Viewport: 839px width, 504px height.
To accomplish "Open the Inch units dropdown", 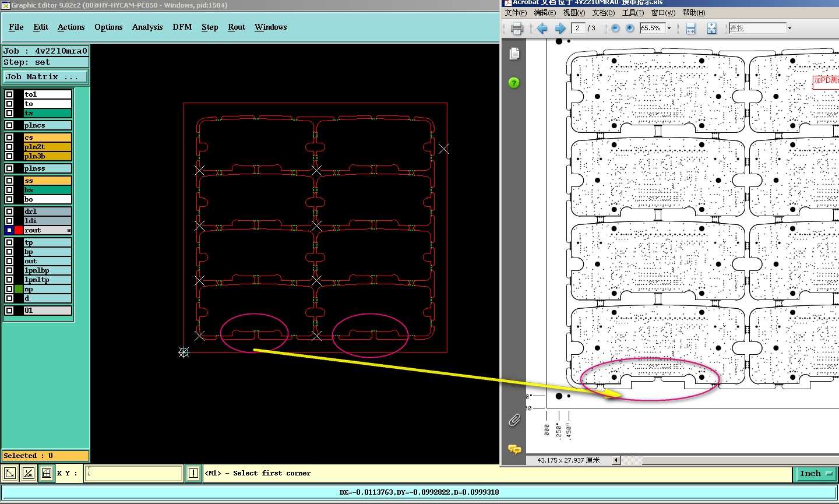I will [x=815, y=474].
